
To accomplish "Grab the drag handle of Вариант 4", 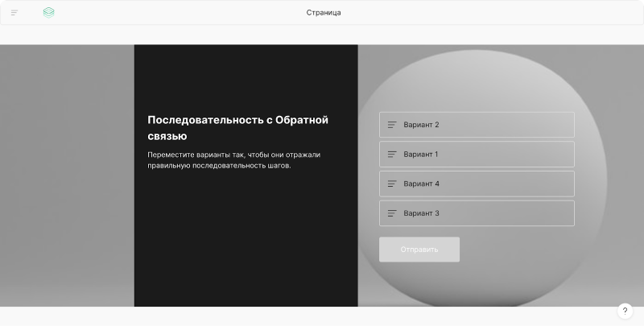I will tap(392, 184).
